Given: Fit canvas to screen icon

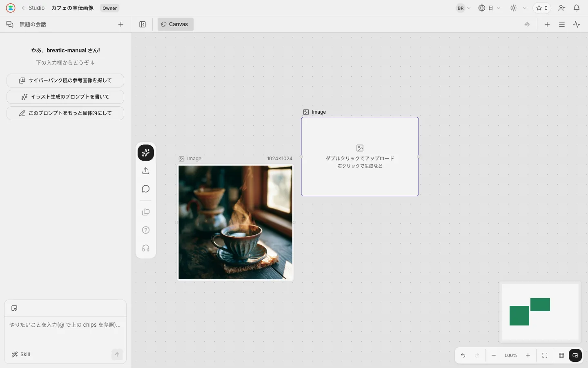Looking at the screenshot, I should tap(545, 355).
